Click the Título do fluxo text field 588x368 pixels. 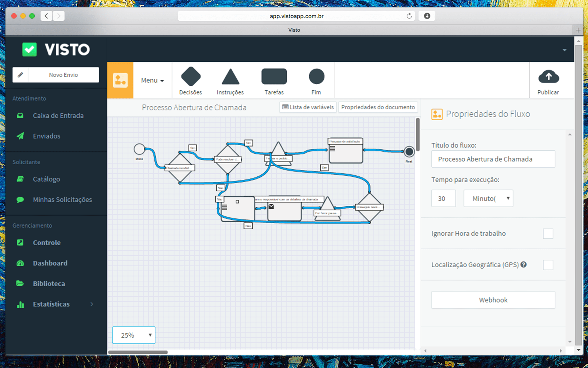pos(493,159)
